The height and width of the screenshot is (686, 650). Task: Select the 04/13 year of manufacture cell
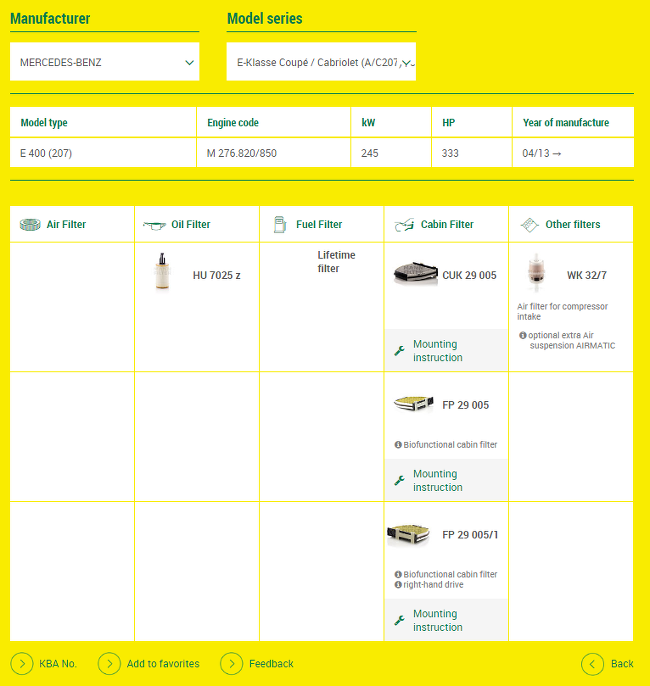pos(573,153)
